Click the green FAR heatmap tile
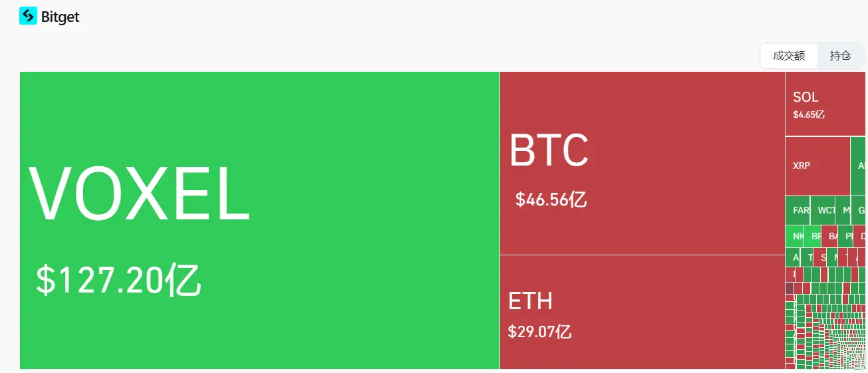This screenshot has width=868, height=373. [x=797, y=210]
